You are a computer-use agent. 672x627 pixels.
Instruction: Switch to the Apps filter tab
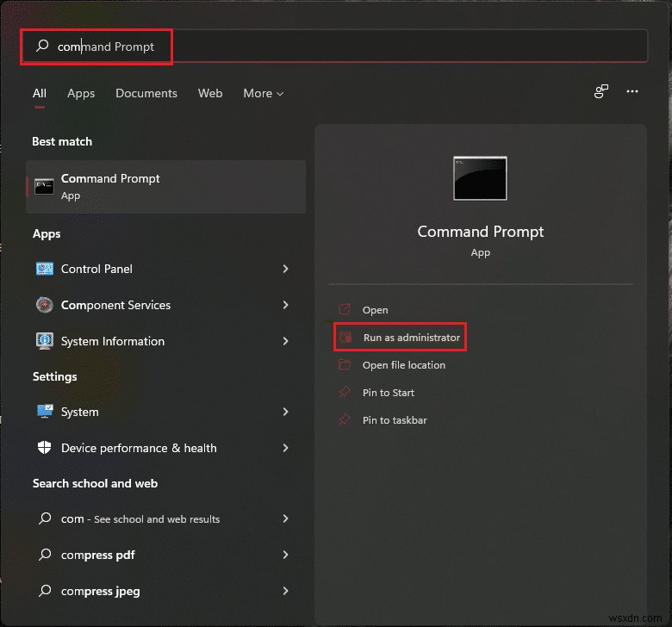[x=81, y=93]
